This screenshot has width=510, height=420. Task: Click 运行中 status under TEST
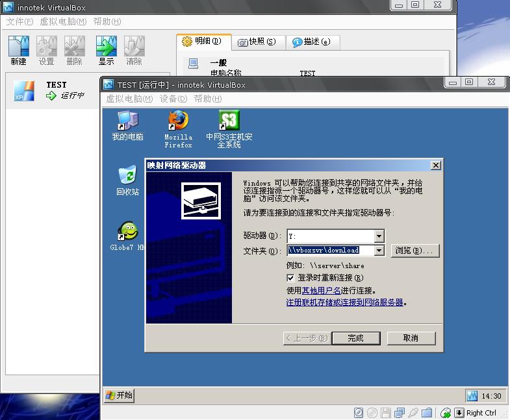(x=73, y=95)
